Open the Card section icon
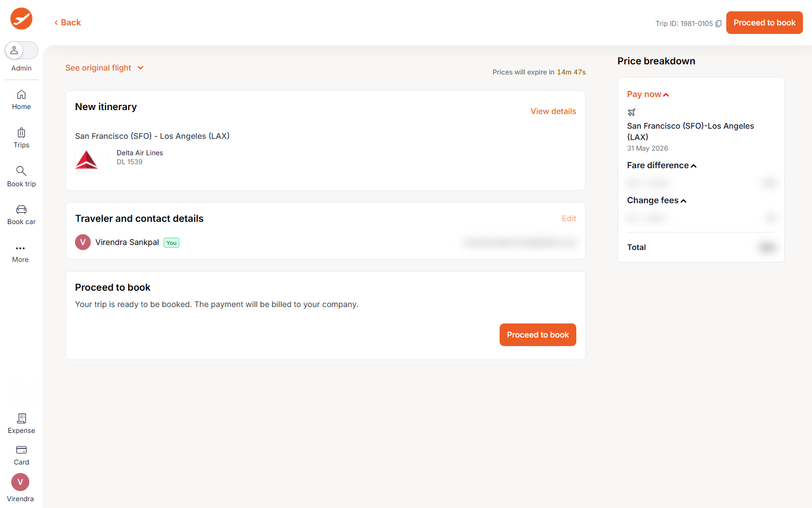Image resolution: width=812 pixels, height=508 pixels. 21,450
